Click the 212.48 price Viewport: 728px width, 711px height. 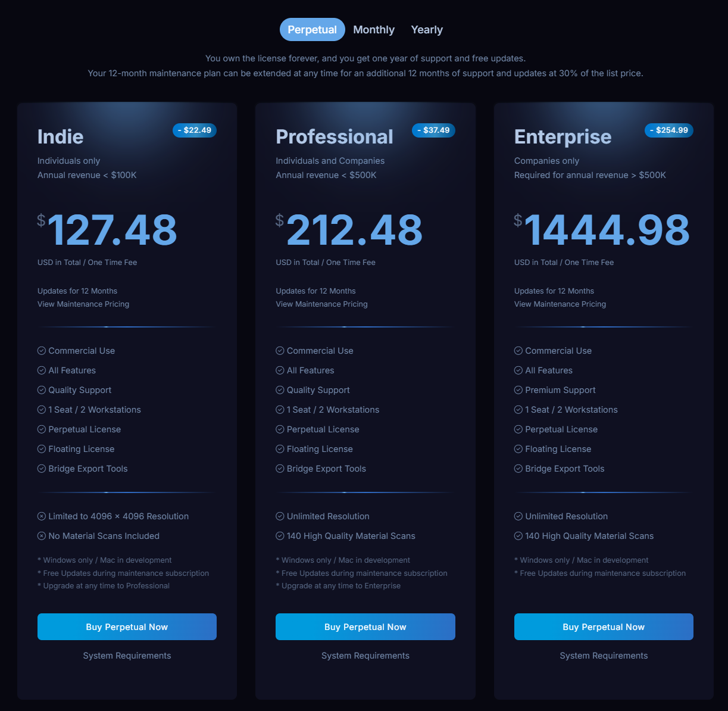355,230
